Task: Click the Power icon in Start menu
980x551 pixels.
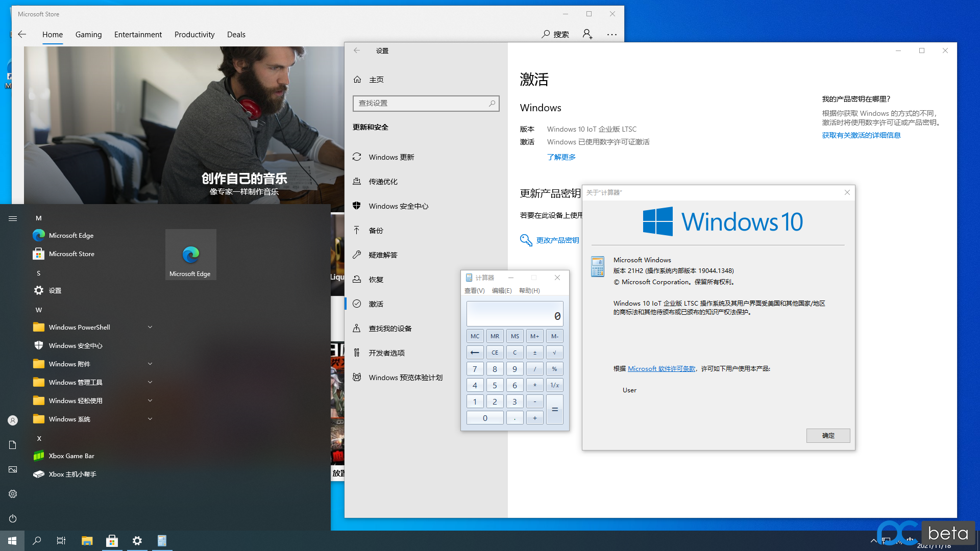Action: pos(13,518)
